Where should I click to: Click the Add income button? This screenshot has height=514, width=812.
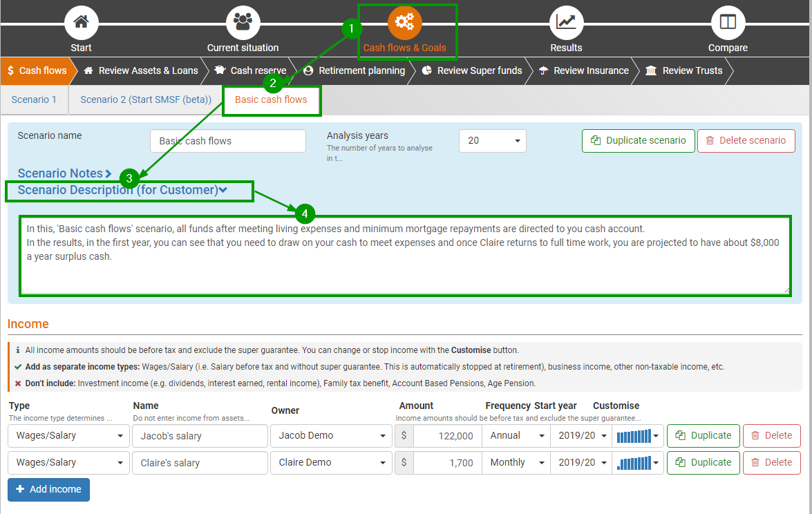[48, 489]
